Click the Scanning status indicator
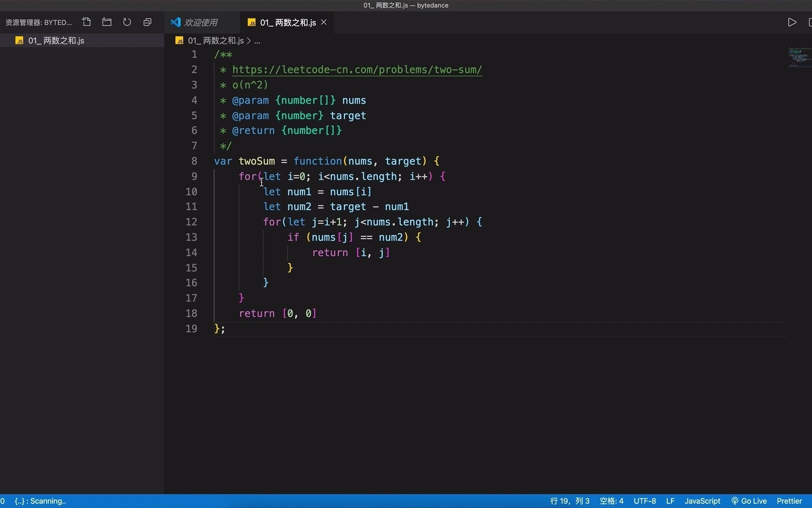This screenshot has width=812, height=508. tap(40, 501)
